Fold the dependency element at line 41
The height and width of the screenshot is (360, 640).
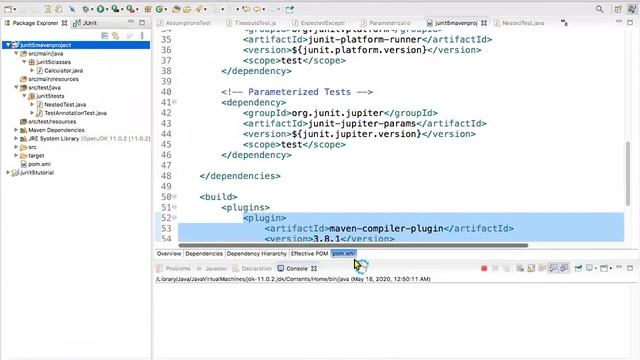click(174, 102)
